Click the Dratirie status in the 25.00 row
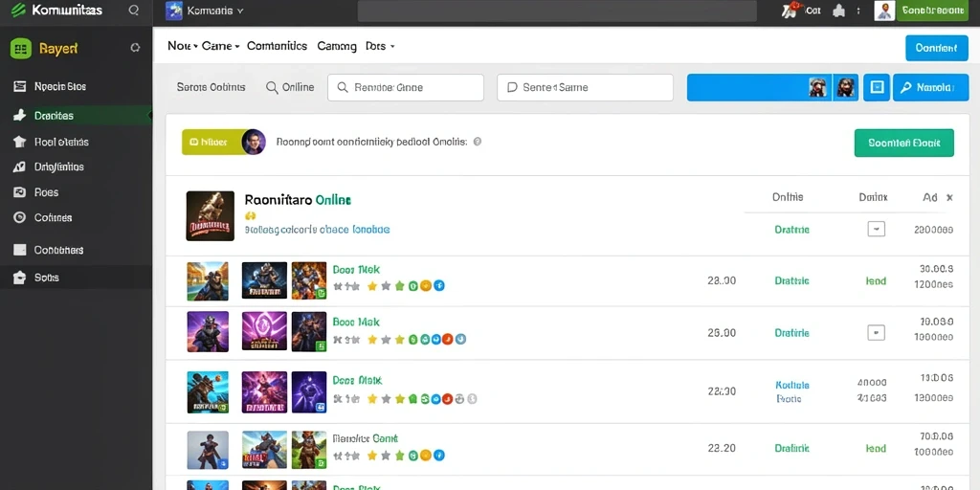 pos(791,333)
